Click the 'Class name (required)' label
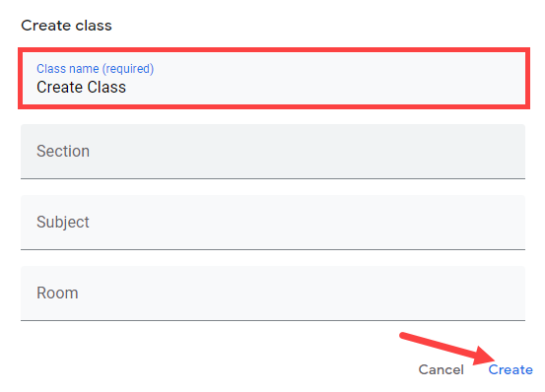The height and width of the screenshot is (392, 545). (96, 69)
